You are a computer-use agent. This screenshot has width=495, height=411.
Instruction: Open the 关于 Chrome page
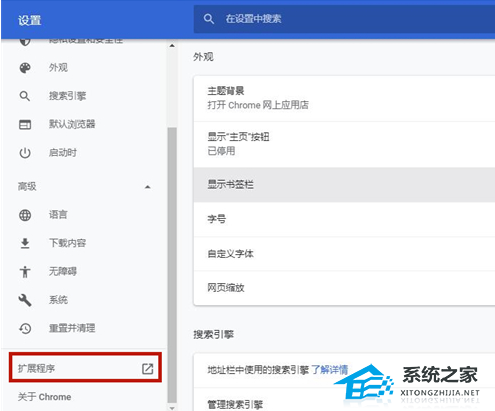click(44, 397)
